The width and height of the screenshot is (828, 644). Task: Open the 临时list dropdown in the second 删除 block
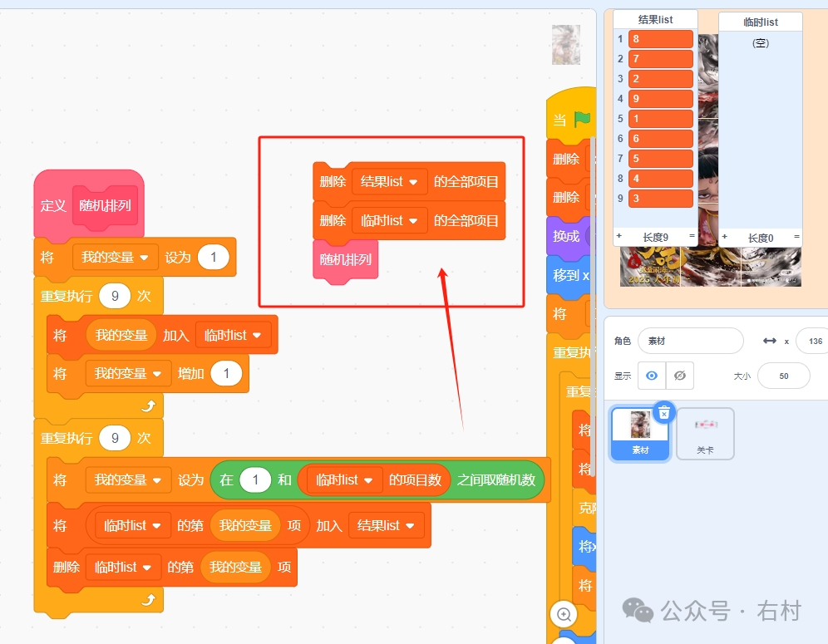[x=390, y=220]
